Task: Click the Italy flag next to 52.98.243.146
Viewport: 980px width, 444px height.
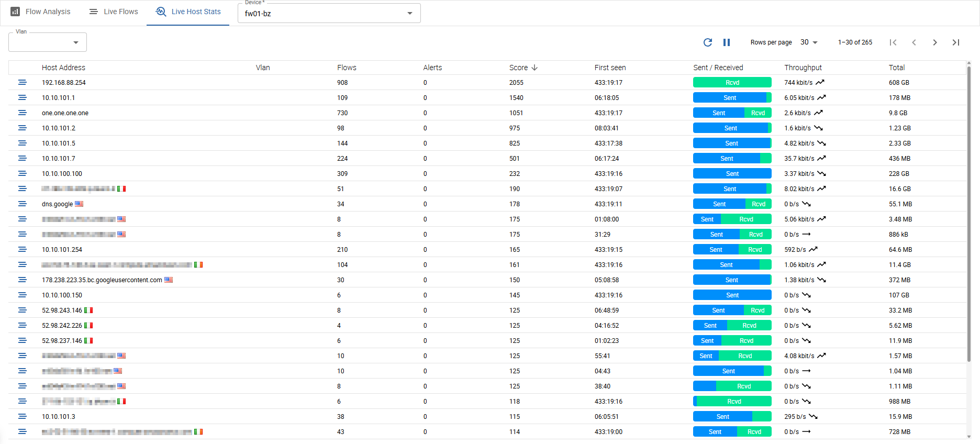Action: tap(88, 310)
